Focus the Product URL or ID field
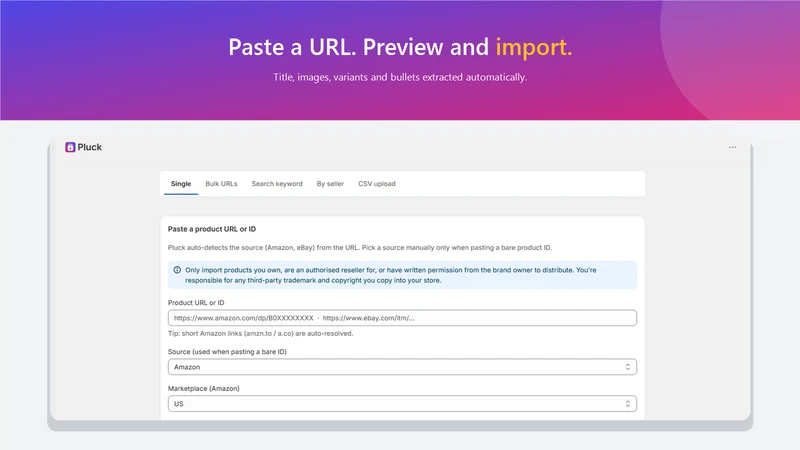The image size is (800, 450). coord(402,318)
